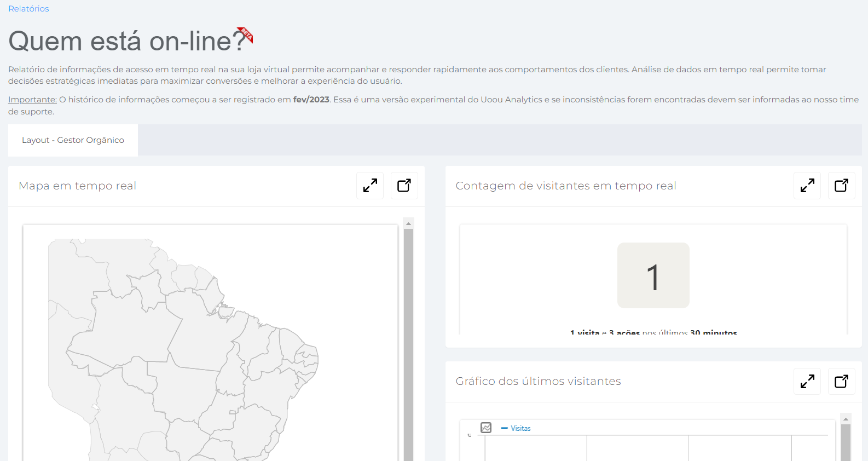Click the map panel scrollbar up arrow

pyautogui.click(x=408, y=223)
